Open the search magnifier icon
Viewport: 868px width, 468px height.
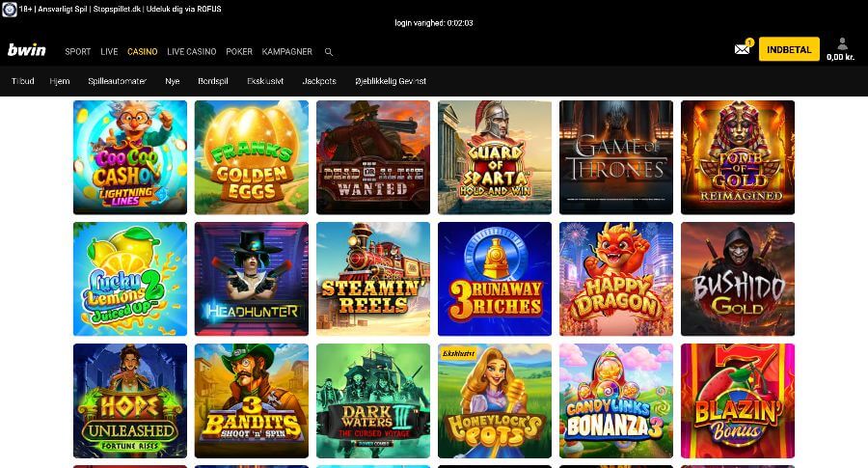(329, 52)
